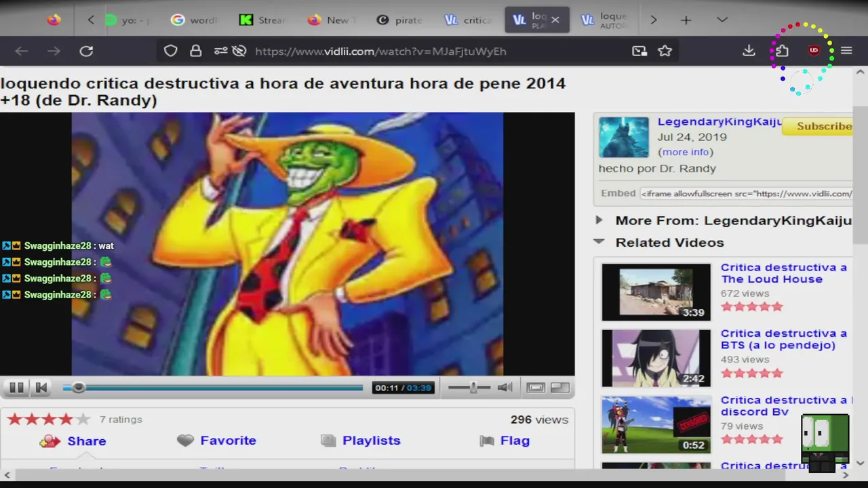Collapse the Related Videos section
This screenshot has width=868, height=488.
[659, 243]
